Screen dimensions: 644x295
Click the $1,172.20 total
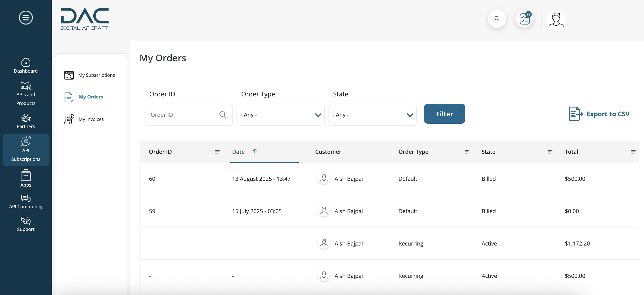577,243
